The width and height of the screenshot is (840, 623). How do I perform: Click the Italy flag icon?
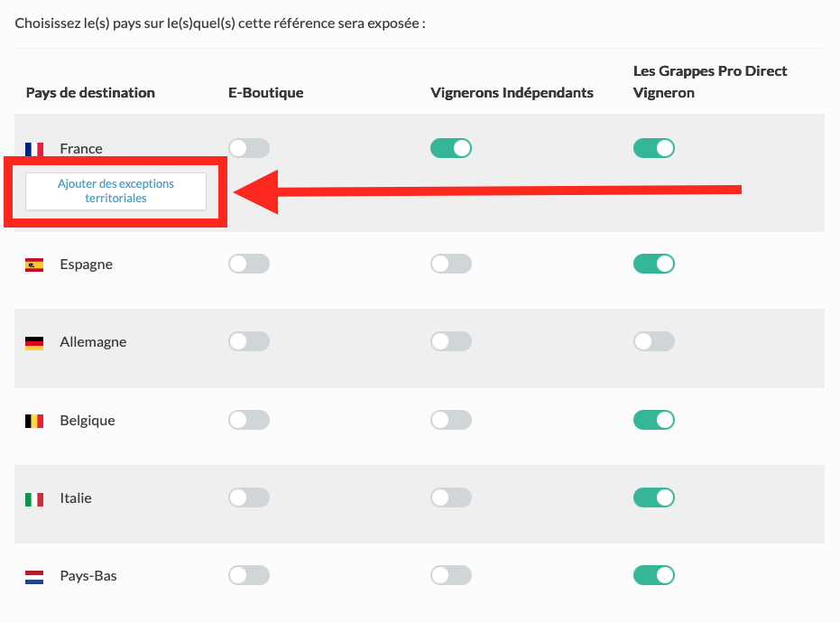click(x=34, y=498)
